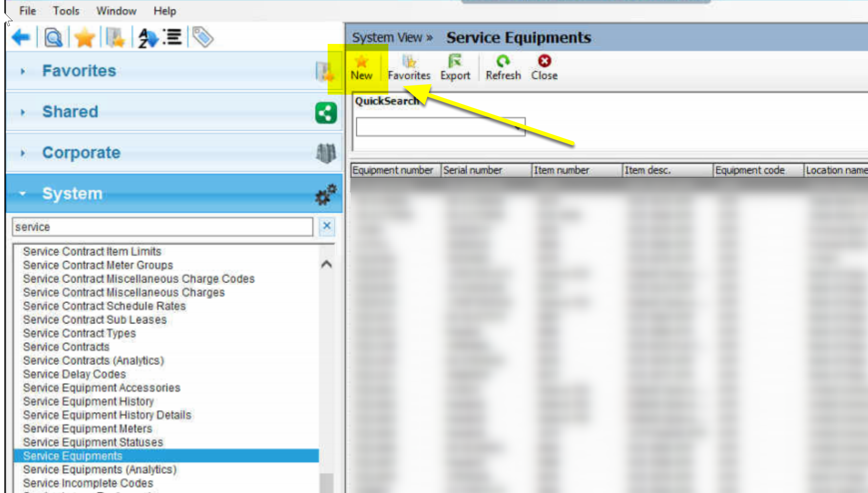Image resolution: width=868 pixels, height=493 pixels.
Task: Sort by Item desc. column header
Action: (x=668, y=170)
